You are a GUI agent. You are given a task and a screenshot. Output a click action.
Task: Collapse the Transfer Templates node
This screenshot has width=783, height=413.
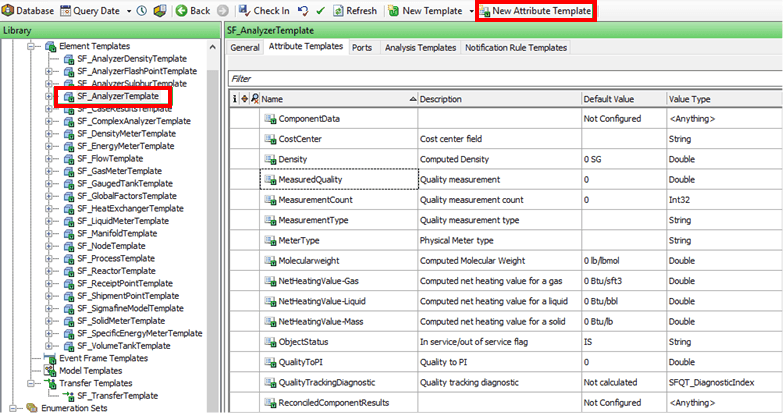click(31, 383)
